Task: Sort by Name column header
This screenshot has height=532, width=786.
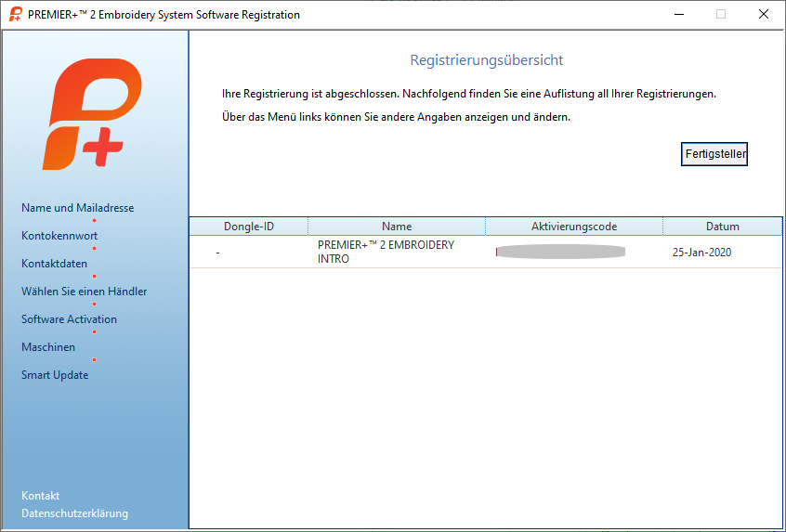Action: click(x=397, y=227)
